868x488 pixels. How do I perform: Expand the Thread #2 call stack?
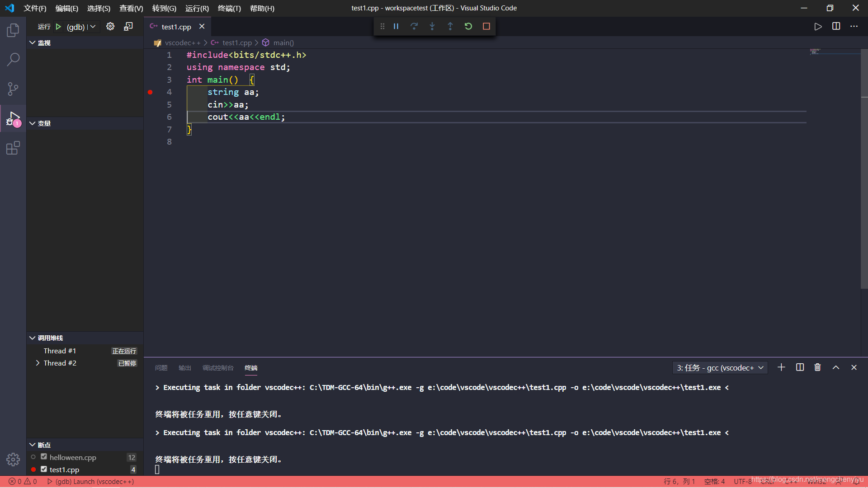point(38,363)
